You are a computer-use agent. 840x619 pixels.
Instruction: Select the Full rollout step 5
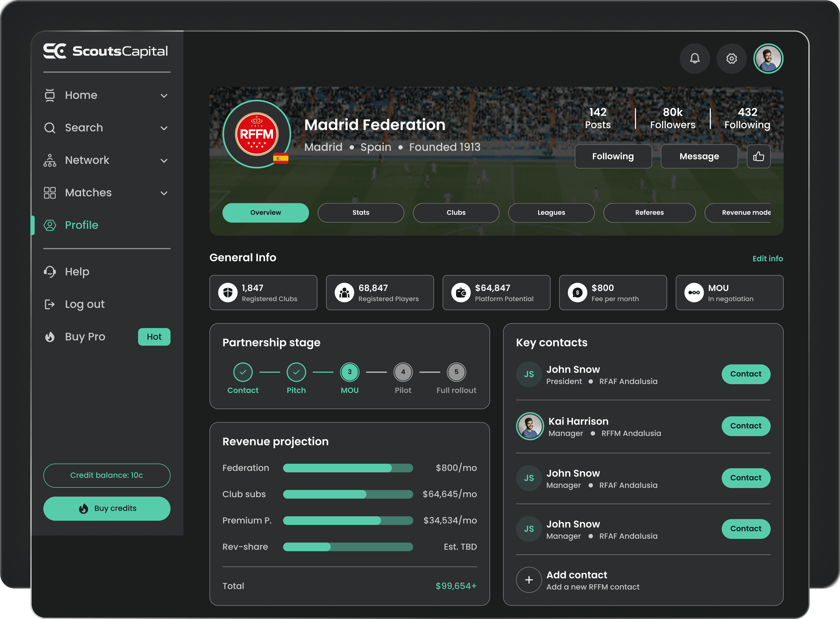click(456, 372)
